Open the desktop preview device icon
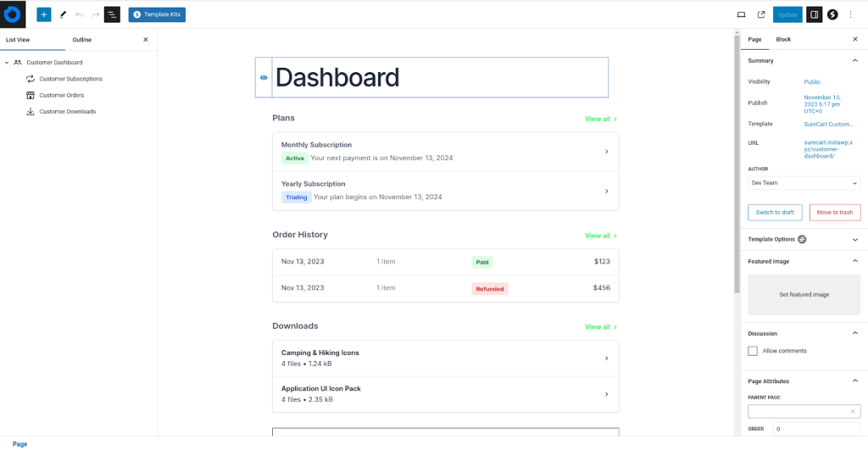The image size is (868, 450). [x=741, y=14]
